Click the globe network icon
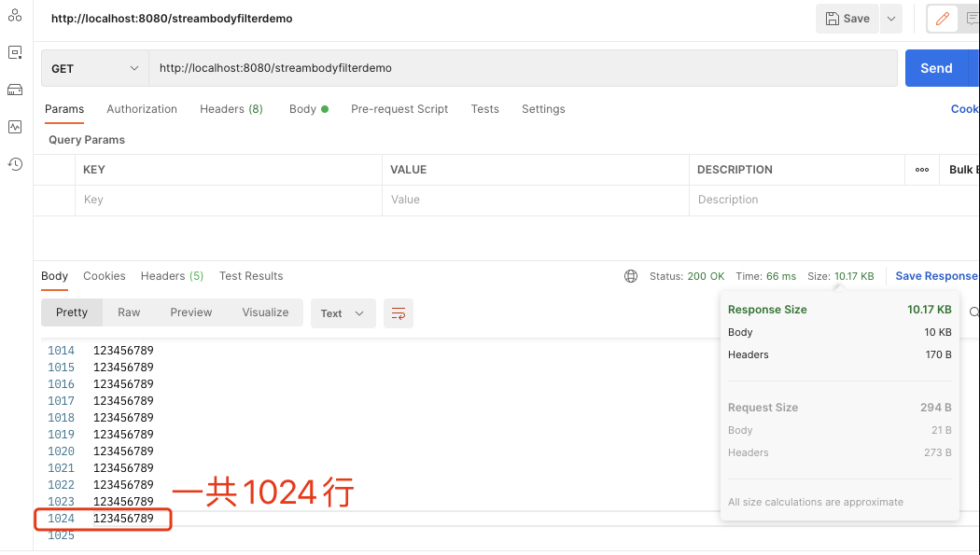Image resolution: width=980 pixels, height=555 pixels. (631, 276)
